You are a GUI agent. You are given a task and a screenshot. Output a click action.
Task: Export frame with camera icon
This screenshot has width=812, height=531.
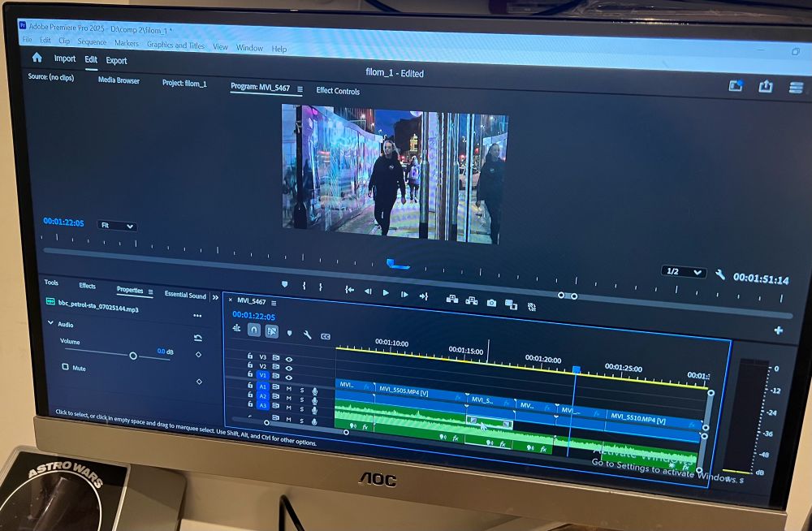pos(491,303)
